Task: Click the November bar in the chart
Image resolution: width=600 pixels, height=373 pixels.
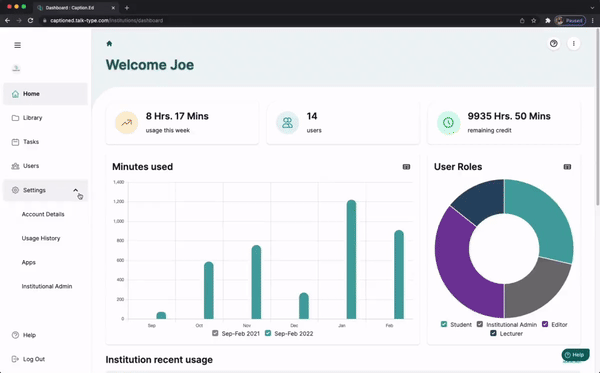Action: 256,282
